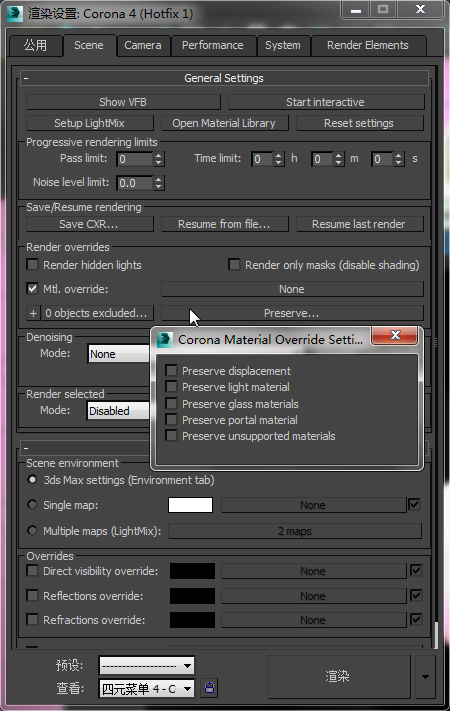This screenshot has width=450, height=711.
Task: Click Save CXR button
Action: coord(89,224)
